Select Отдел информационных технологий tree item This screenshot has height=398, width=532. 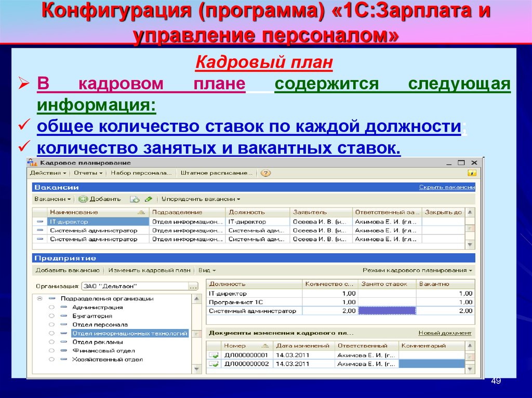(130, 333)
